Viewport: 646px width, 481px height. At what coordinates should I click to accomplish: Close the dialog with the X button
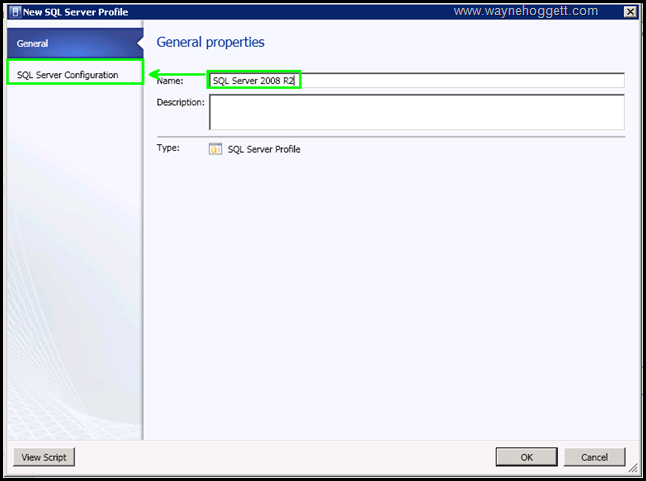tap(631, 12)
